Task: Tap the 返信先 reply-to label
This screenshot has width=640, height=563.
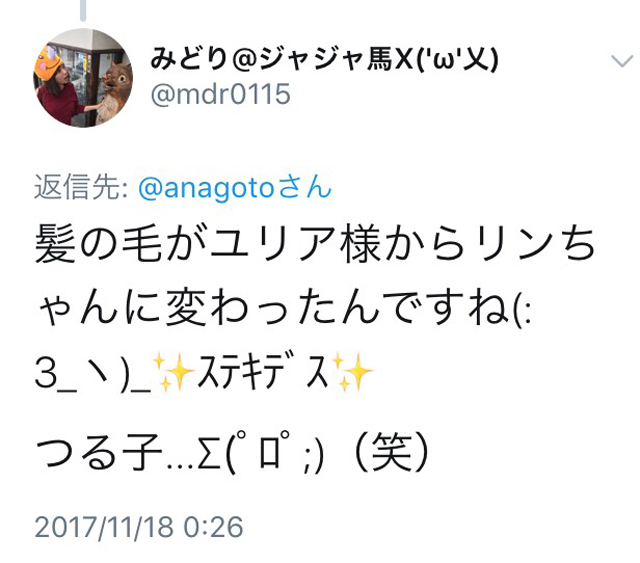Action: click(81, 187)
